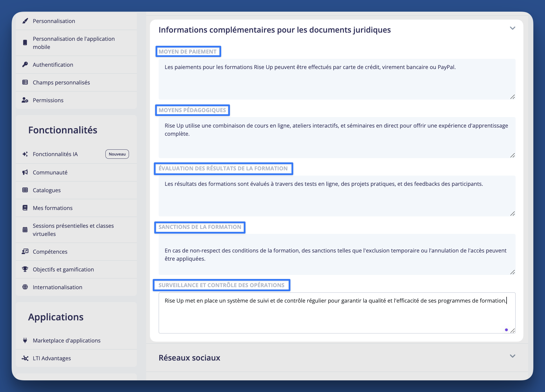Viewport: 545px width, 392px height.
Task: Click the resize handle of Évaluation des résultats field
Action: (x=512, y=214)
